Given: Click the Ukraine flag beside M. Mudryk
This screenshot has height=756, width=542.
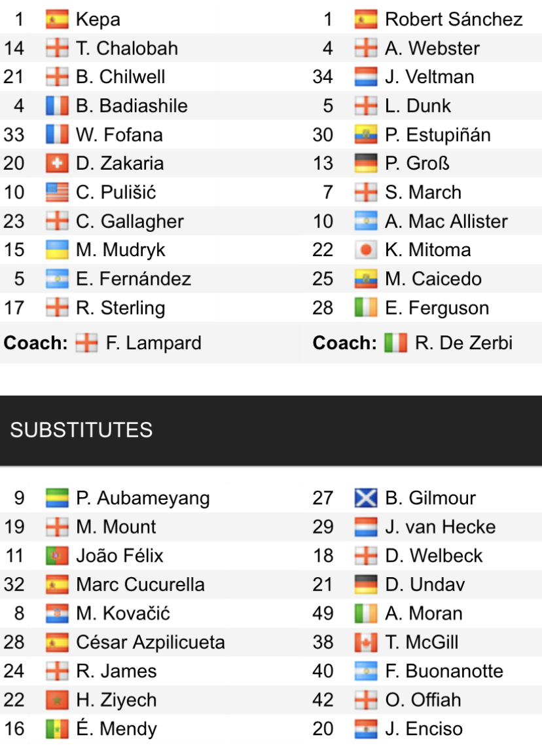Looking at the screenshot, I should [x=57, y=250].
